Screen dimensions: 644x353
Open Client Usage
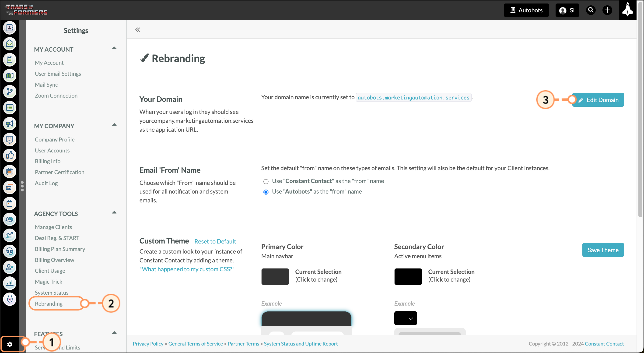50,271
